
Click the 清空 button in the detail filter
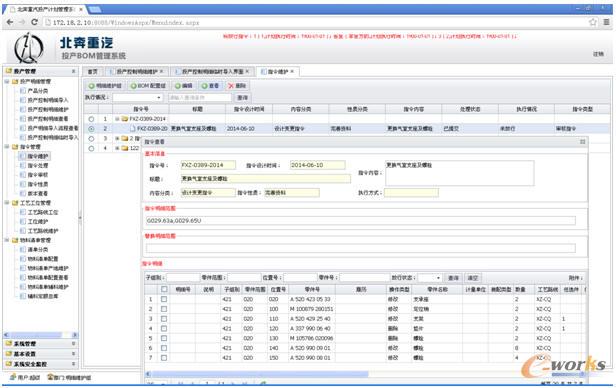[473, 278]
